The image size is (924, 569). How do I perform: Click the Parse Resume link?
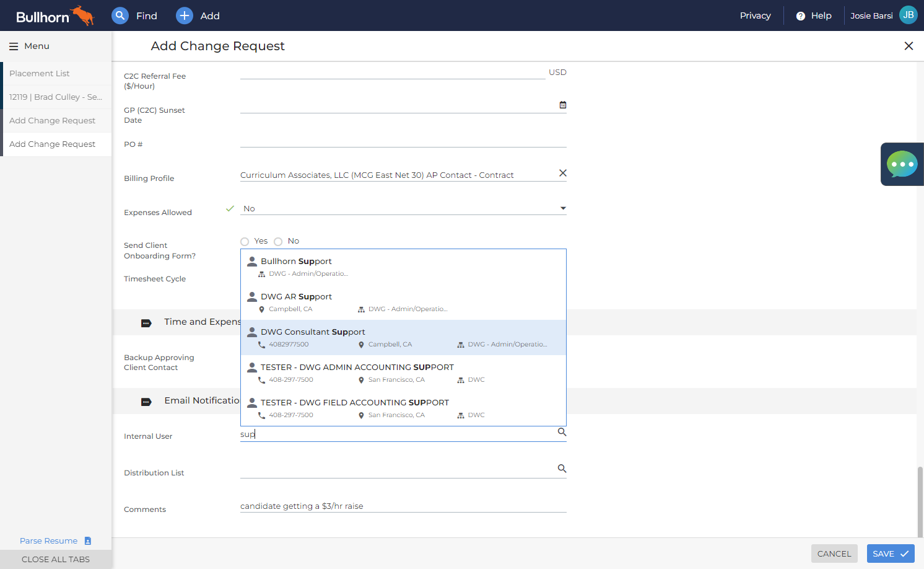pos(49,541)
